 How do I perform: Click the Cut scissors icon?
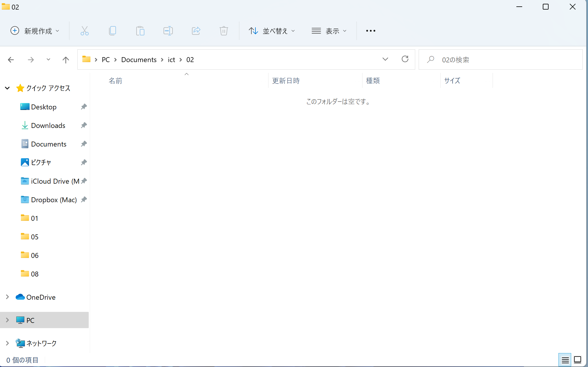click(84, 31)
